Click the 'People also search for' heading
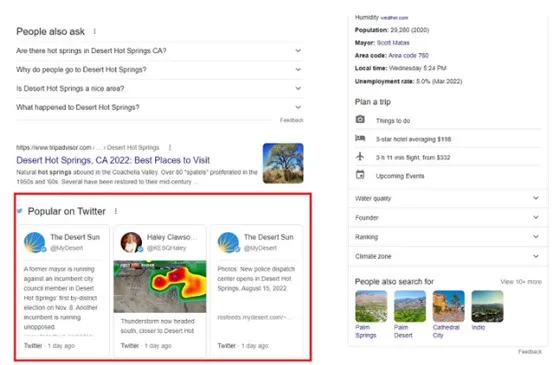The image size is (557, 365). pos(394,282)
